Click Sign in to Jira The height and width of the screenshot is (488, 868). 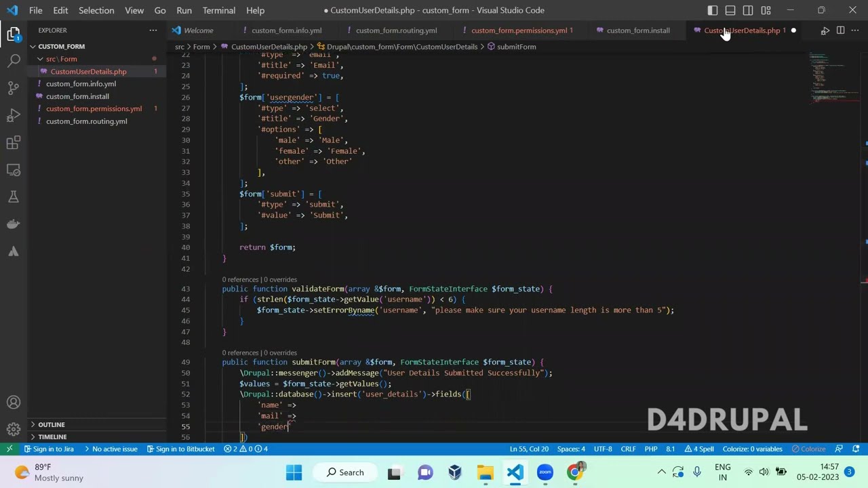pyautogui.click(x=49, y=449)
